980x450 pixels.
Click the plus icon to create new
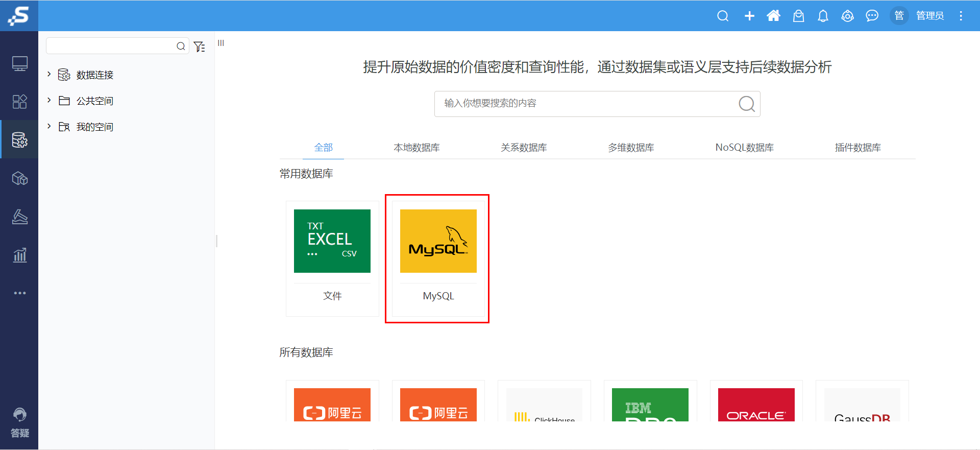[749, 16]
